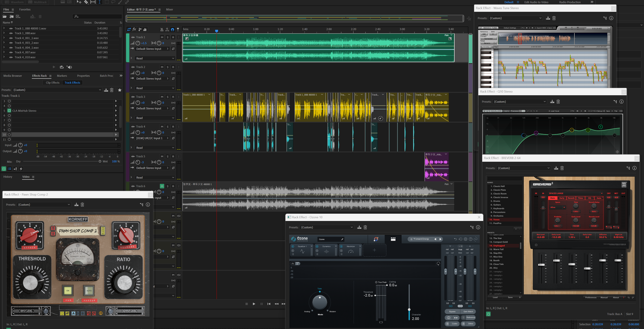Click the Load button in BREVERB presets
Viewport: 644px width, 329px height.
(x=495, y=297)
